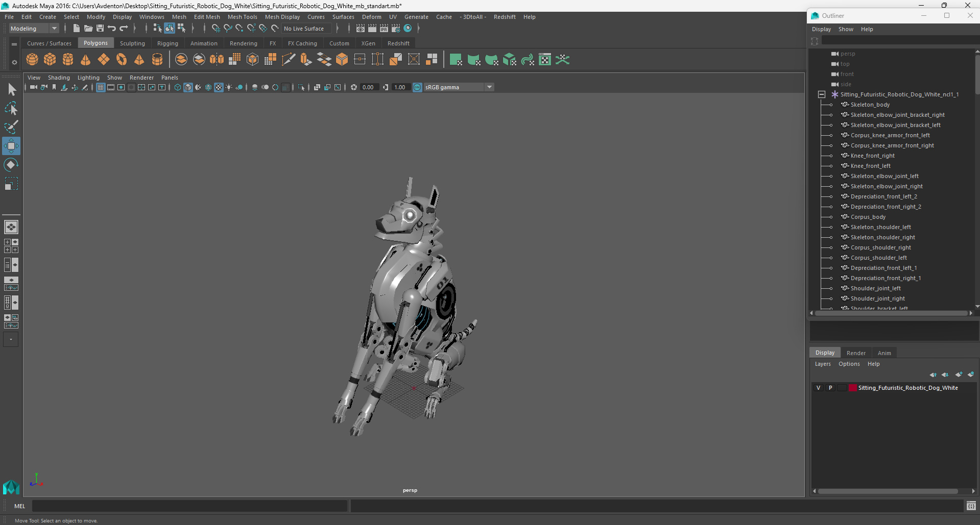Open the shelf options gear menu

click(x=14, y=62)
